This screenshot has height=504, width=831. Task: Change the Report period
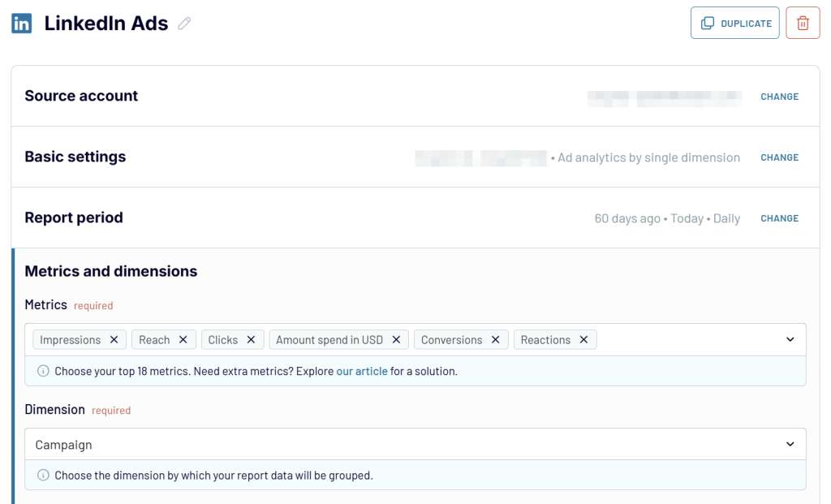point(779,218)
